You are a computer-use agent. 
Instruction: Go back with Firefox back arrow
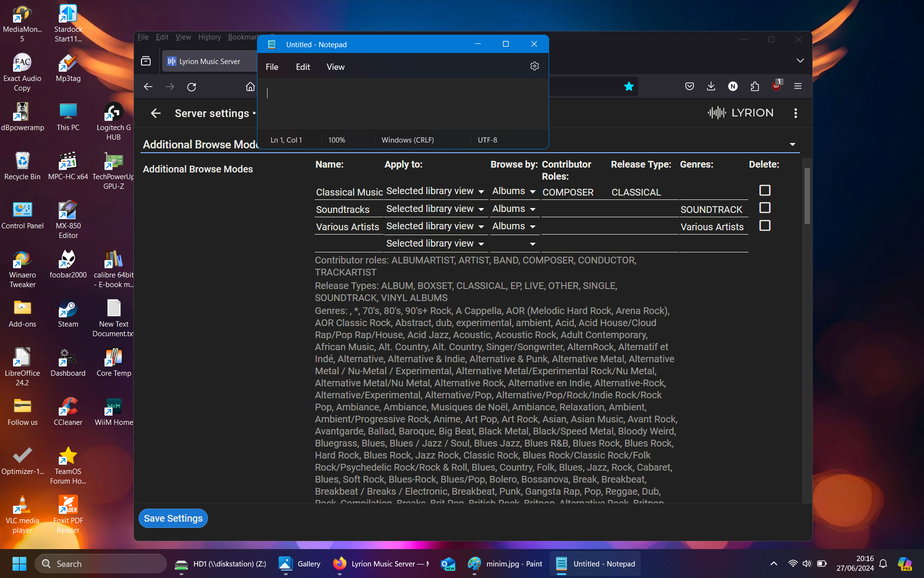pos(148,87)
